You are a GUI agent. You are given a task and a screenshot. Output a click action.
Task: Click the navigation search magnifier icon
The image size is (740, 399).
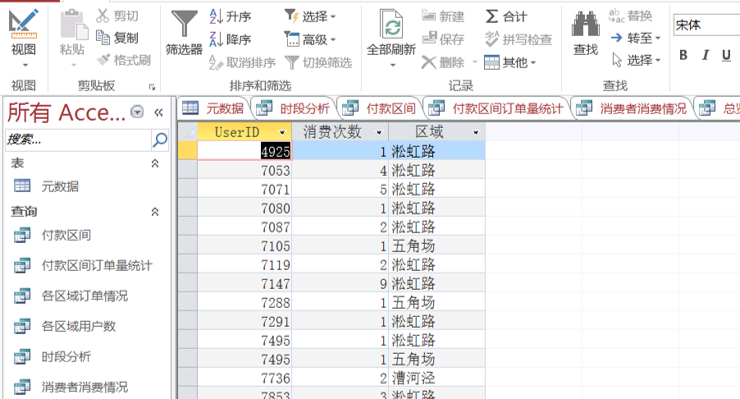coord(160,139)
